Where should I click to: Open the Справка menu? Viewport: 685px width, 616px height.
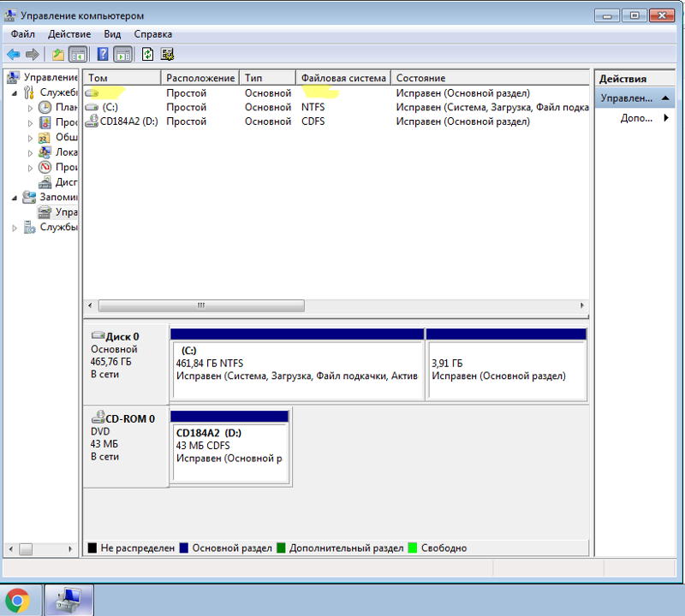click(x=153, y=34)
